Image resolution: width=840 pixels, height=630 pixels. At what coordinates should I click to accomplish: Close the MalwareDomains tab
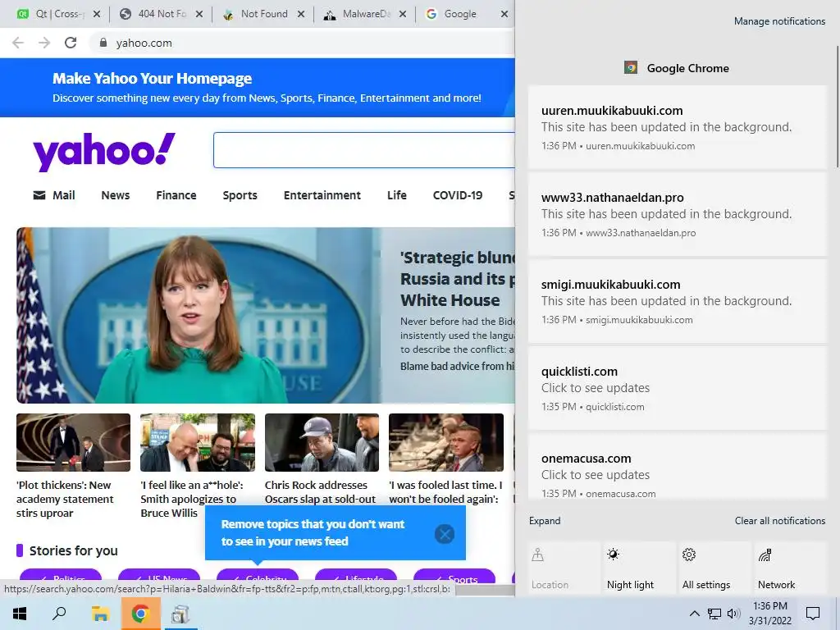coord(403,14)
